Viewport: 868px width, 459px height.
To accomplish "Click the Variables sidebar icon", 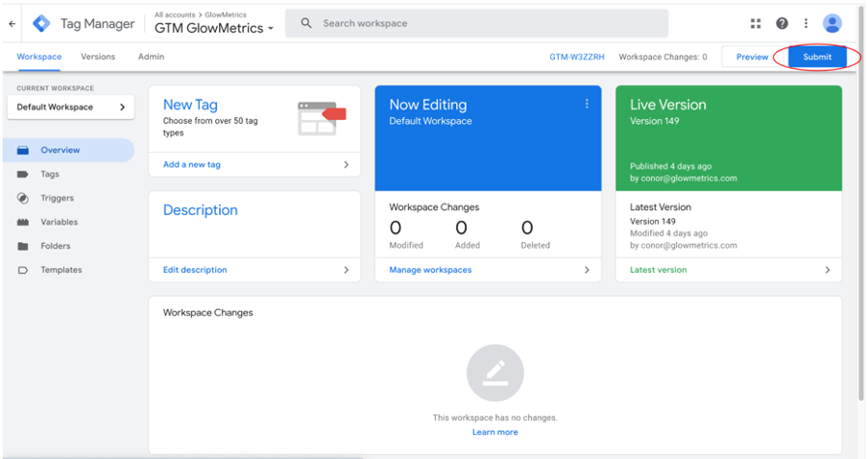I will (23, 222).
